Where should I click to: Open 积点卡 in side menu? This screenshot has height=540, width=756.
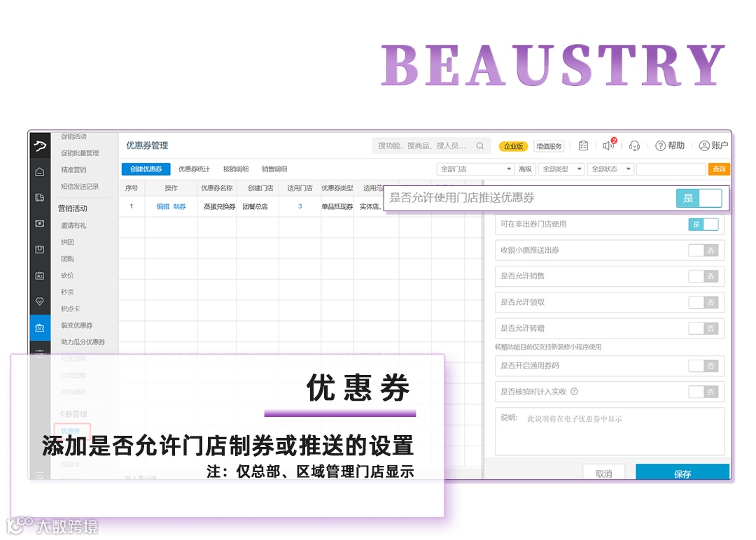[71, 308]
